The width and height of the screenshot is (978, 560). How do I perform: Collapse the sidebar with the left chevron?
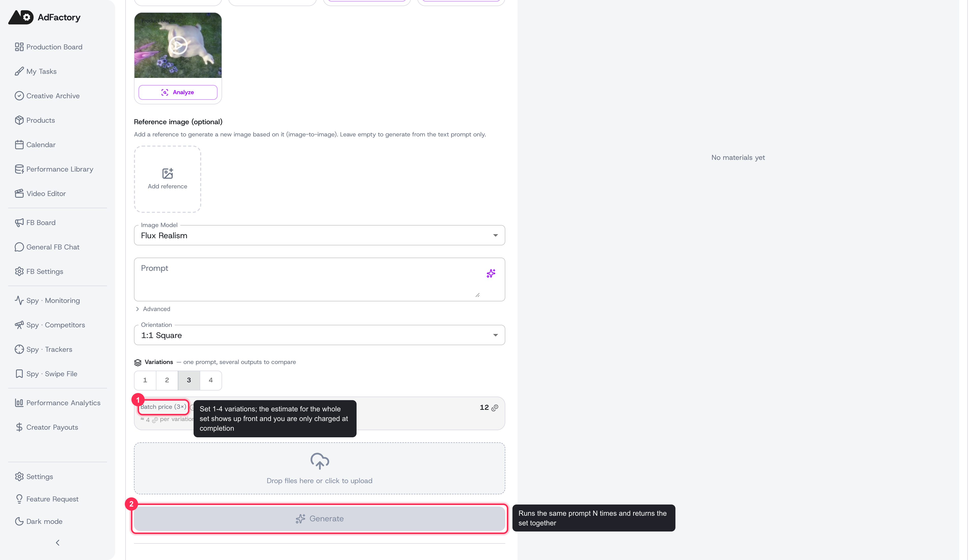coord(58,543)
